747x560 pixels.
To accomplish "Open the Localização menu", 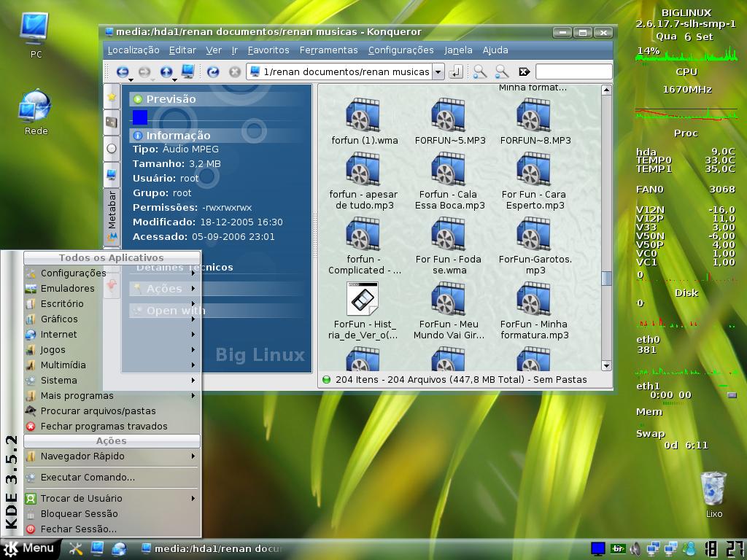I will [x=133, y=50].
